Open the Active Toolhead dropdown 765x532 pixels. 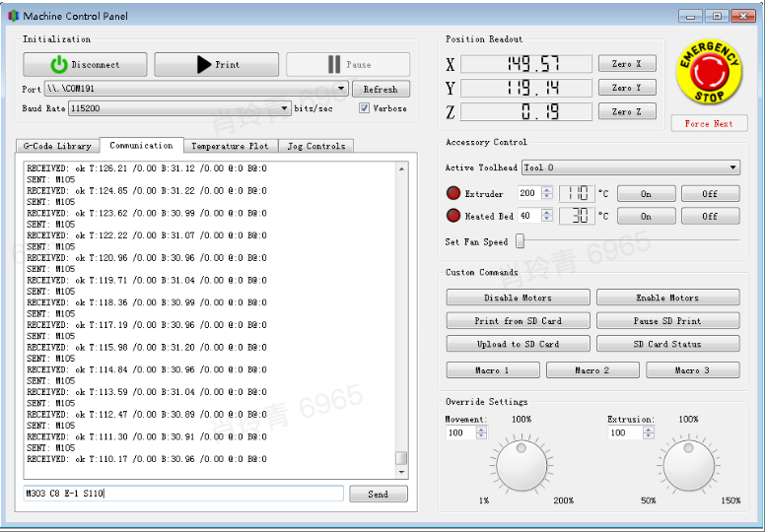pyautogui.click(x=733, y=168)
